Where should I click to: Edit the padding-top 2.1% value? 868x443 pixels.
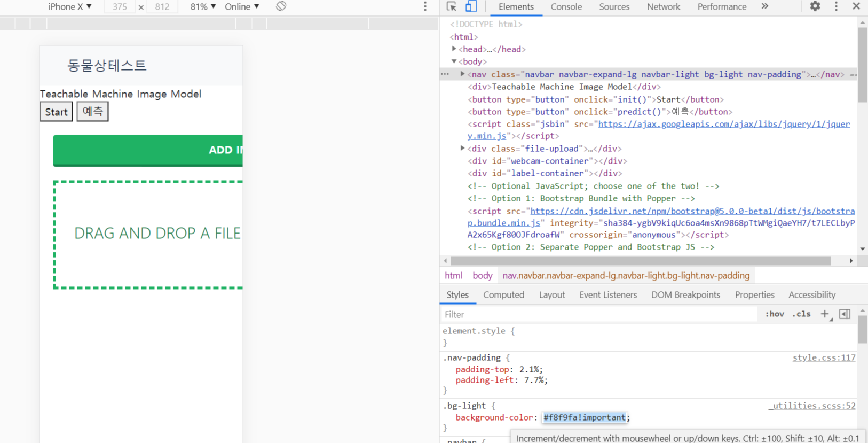click(530, 369)
